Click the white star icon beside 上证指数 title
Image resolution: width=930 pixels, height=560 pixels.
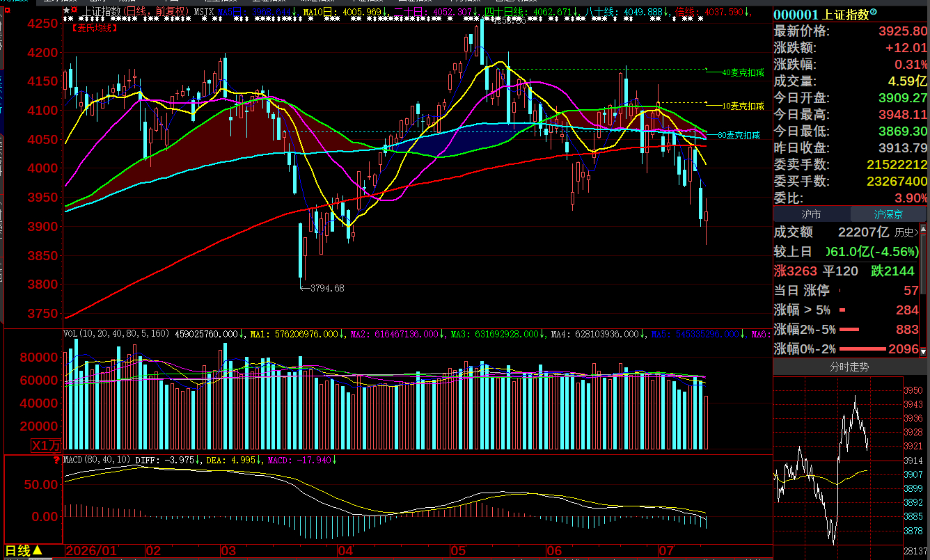[x=66, y=12]
